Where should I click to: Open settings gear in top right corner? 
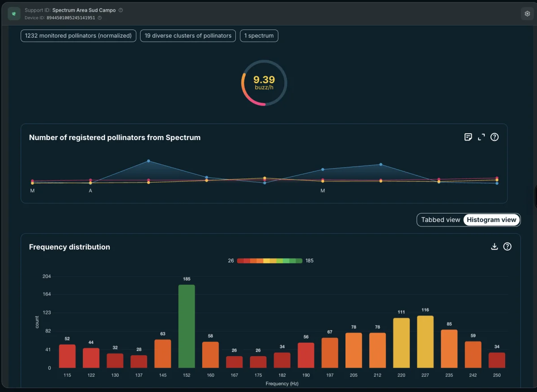tap(527, 14)
